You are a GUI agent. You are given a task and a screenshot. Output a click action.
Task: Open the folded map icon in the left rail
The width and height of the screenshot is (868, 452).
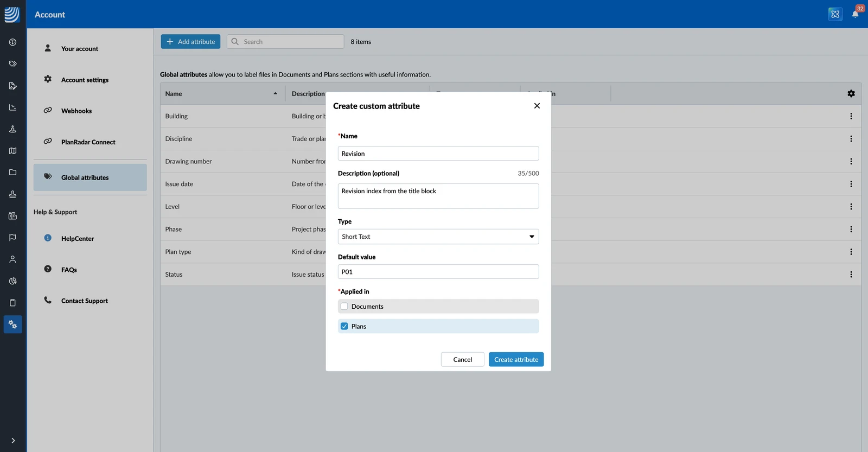coord(12,151)
